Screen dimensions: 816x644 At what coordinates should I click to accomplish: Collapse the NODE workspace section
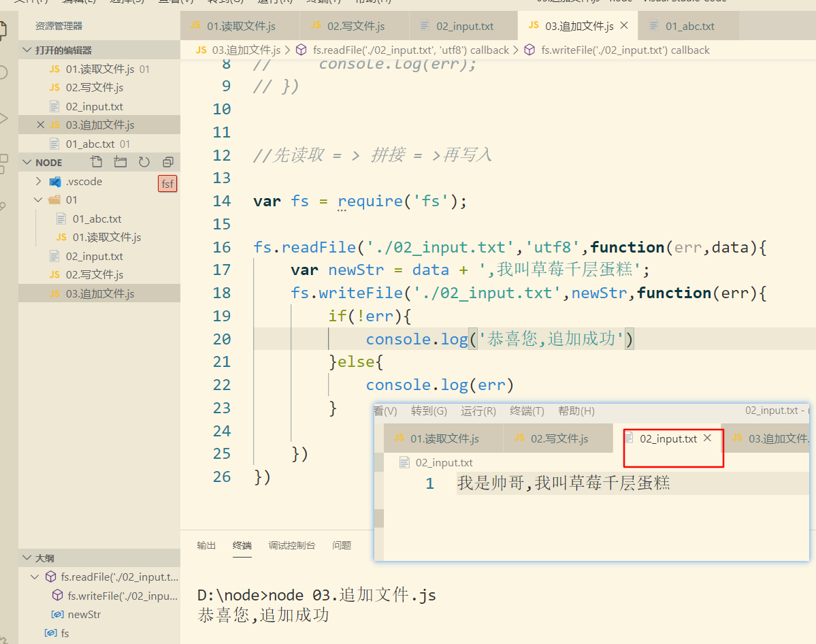[27, 162]
